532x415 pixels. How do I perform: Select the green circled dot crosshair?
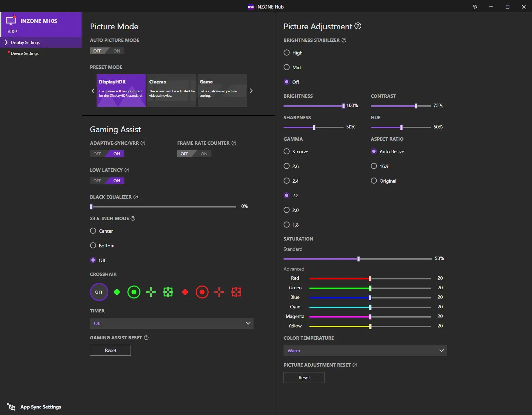pos(134,292)
